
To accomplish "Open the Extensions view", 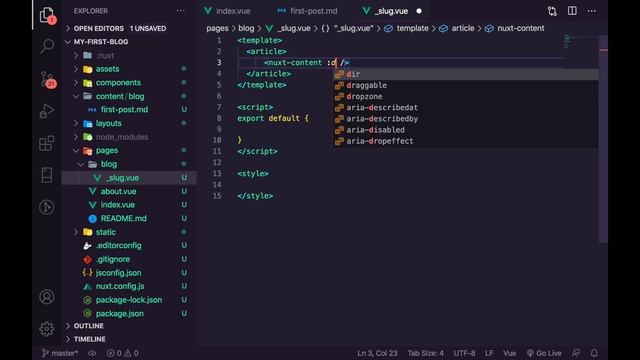I will coord(47,143).
